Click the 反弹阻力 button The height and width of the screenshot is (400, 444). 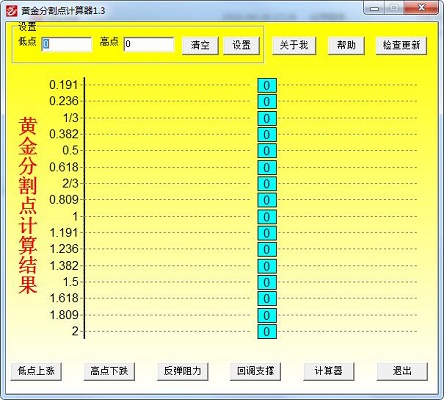[183, 371]
